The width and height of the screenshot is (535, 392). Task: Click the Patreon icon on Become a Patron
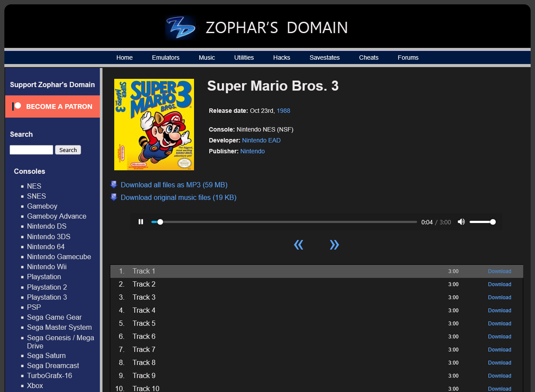pyautogui.click(x=17, y=106)
